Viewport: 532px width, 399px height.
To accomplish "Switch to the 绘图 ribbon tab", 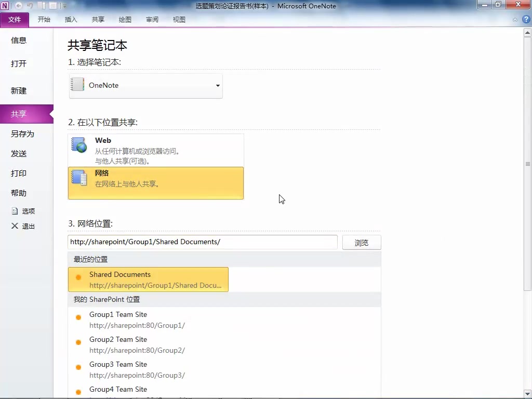I will [124, 19].
